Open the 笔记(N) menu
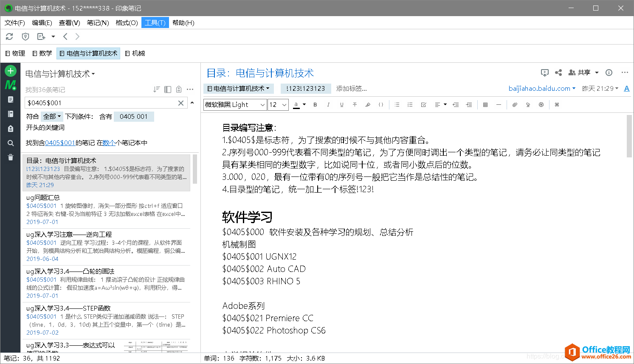Image resolution: width=634 pixels, height=364 pixels. click(x=98, y=22)
